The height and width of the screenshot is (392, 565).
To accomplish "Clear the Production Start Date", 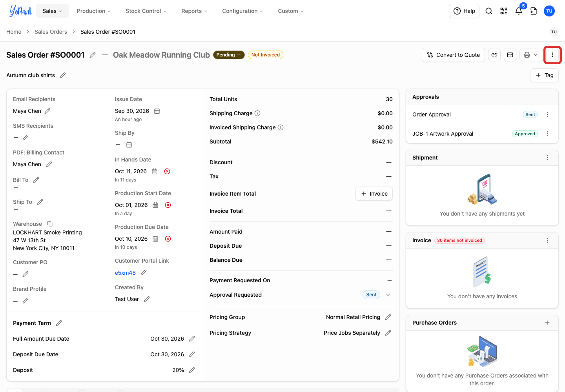I will (x=168, y=205).
